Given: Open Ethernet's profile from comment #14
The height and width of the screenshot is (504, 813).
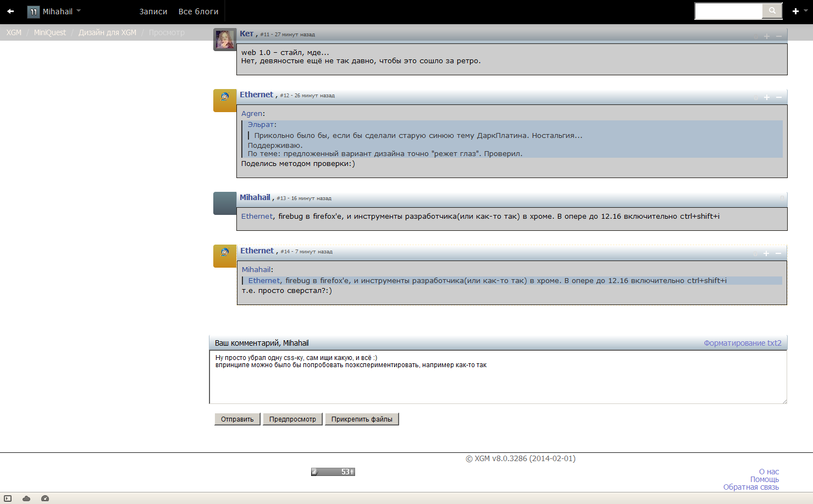Looking at the screenshot, I should [257, 251].
